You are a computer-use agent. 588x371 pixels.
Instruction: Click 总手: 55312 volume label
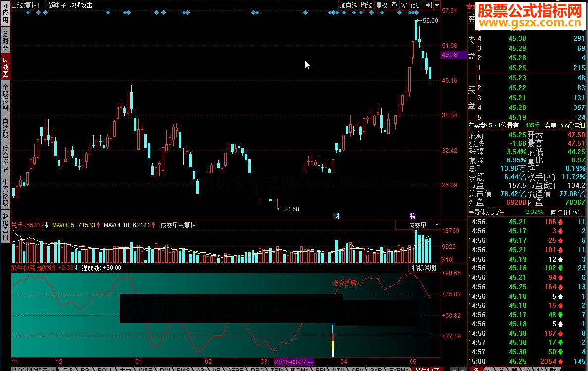pos(27,225)
